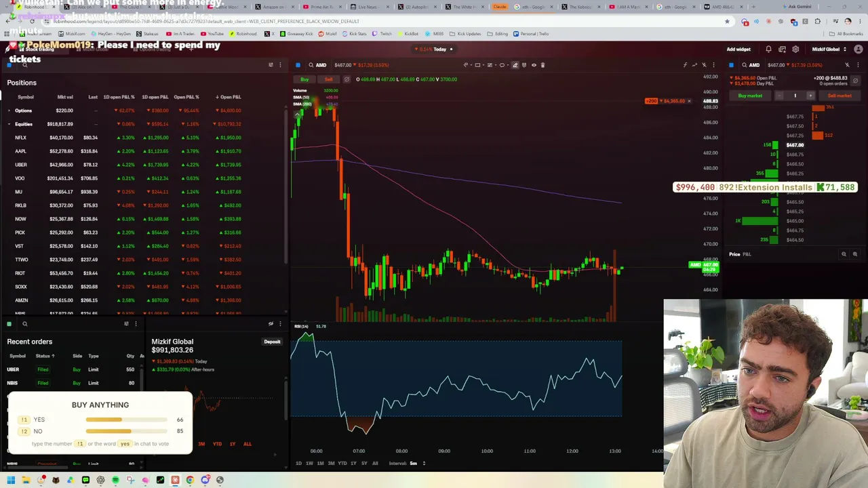Screen dimensions: 868x488
Task: Open the AMD symbol search in the order ladder
Action: point(751,65)
